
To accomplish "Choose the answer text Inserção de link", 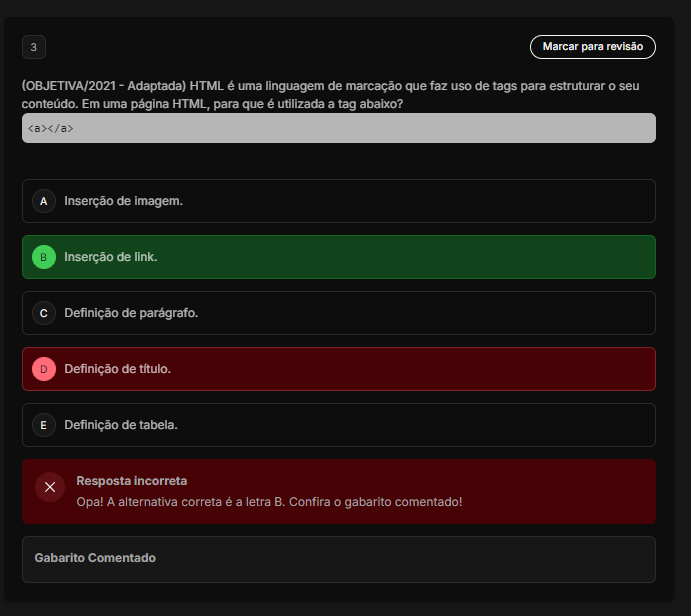I will (110, 257).
